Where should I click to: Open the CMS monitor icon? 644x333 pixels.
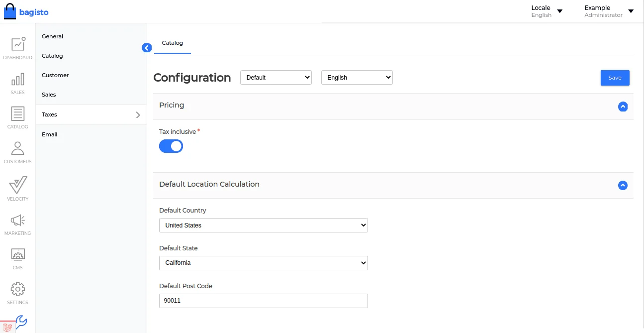click(x=18, y=255)
